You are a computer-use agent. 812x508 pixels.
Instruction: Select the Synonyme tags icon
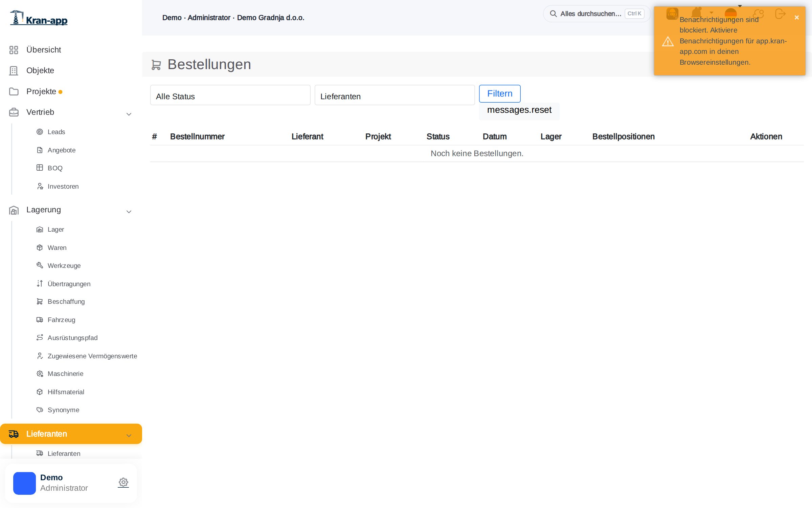pos(40,410)
